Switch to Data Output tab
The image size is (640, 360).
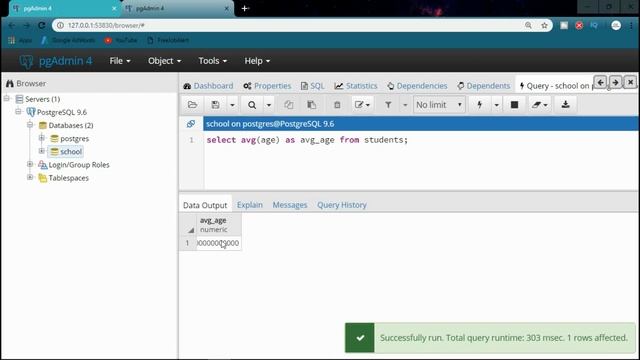[x=205, y=205]
